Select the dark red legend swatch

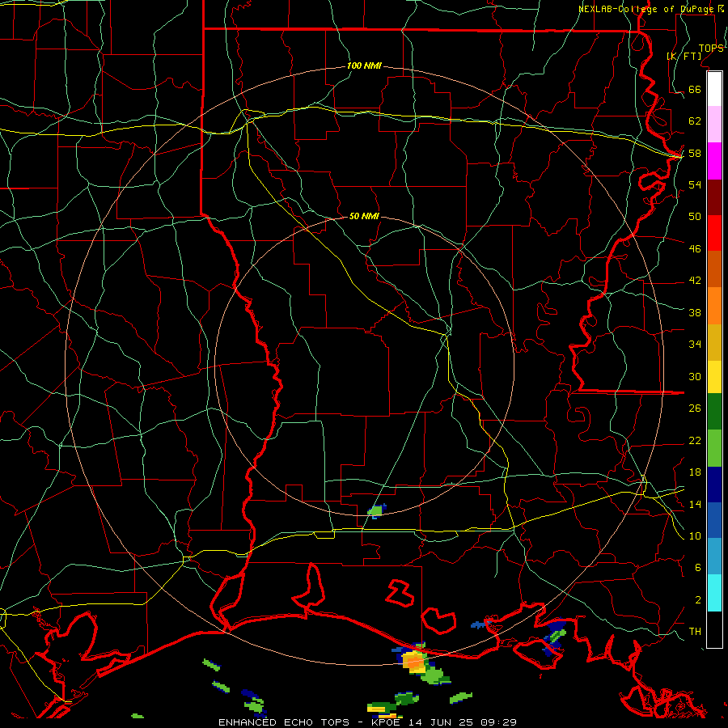coord(714,197)
